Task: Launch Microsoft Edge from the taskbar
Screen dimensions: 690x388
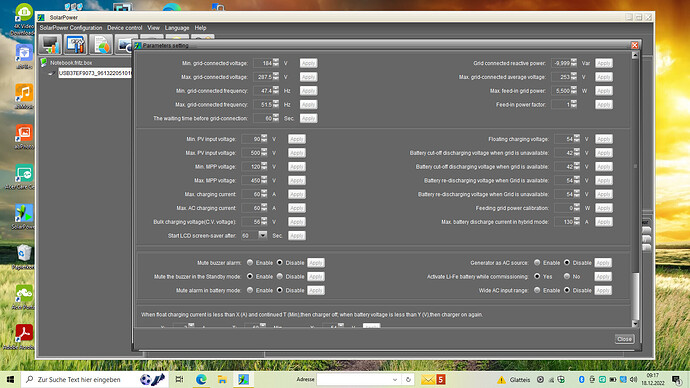Action: click(x=201, y=379)
